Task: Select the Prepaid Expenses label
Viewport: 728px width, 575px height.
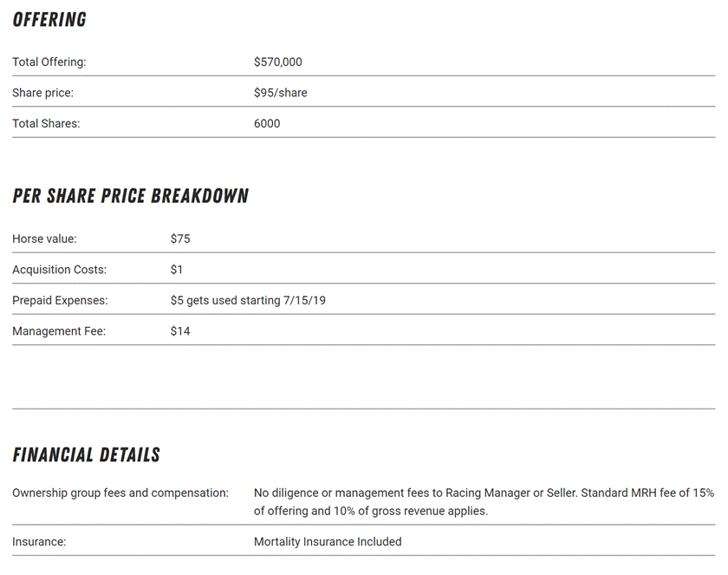Action: [x=60, y=300]
